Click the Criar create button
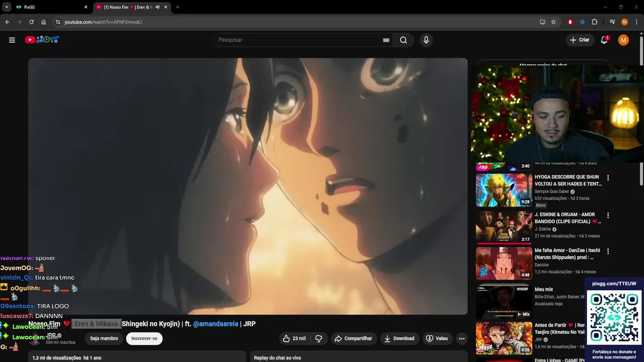This screenshot has height=362, width=644. 579,40
